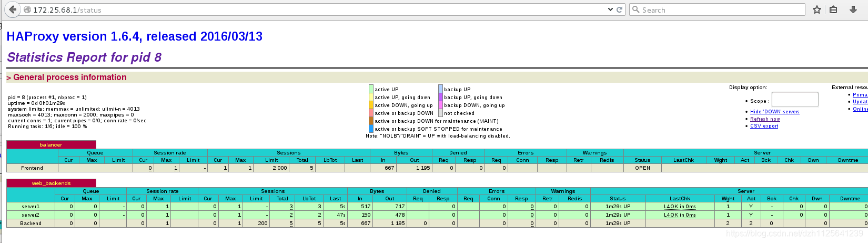Open the bookmarks list icon
Screen dimensions: 868x243
[833, 9]
